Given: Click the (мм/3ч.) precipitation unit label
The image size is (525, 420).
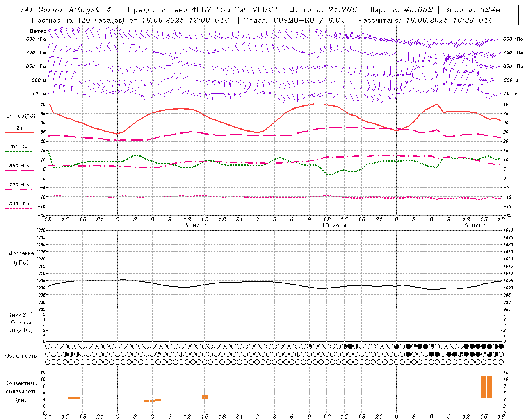Looking at the screenshot, I should [21, 315].
